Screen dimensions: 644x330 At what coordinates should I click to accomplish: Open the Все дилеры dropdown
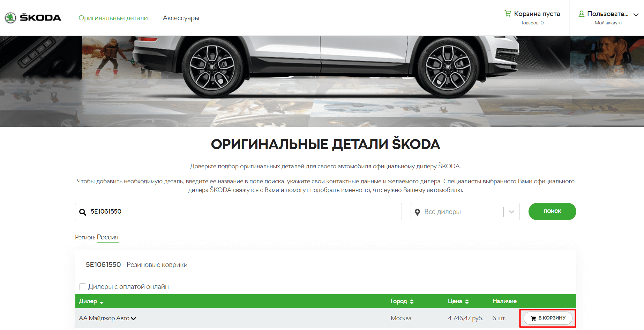(x=465, y=212)
